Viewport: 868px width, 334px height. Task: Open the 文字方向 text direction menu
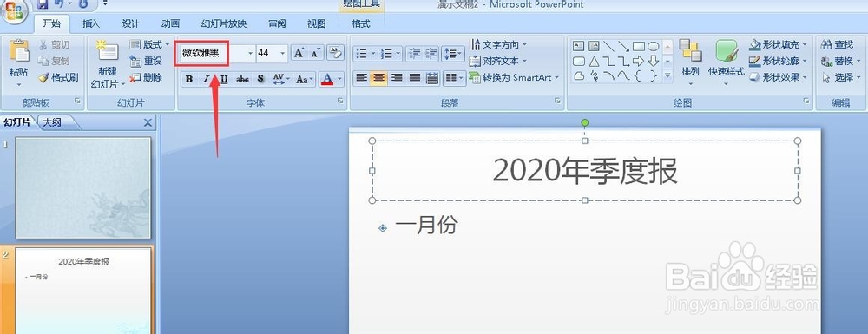coord(497,44)
